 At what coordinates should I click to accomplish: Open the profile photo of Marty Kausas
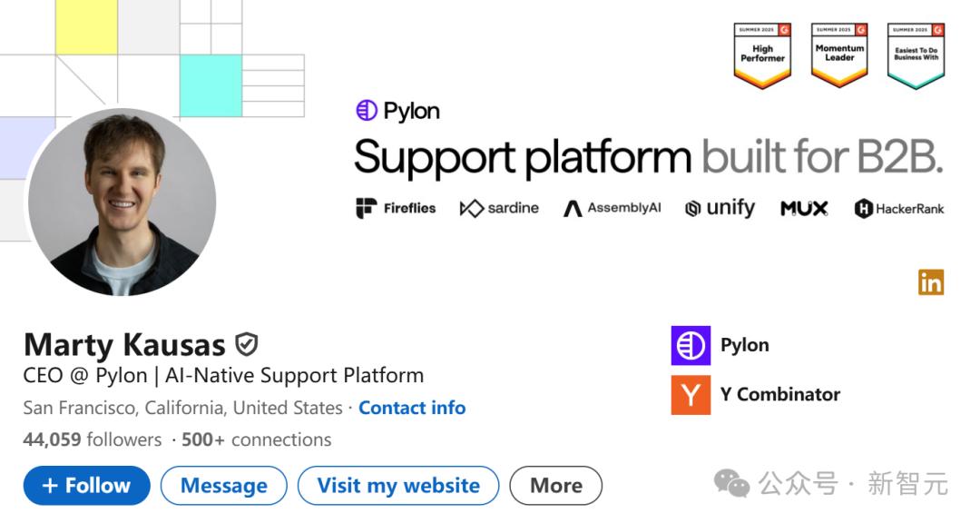[122, 202]
